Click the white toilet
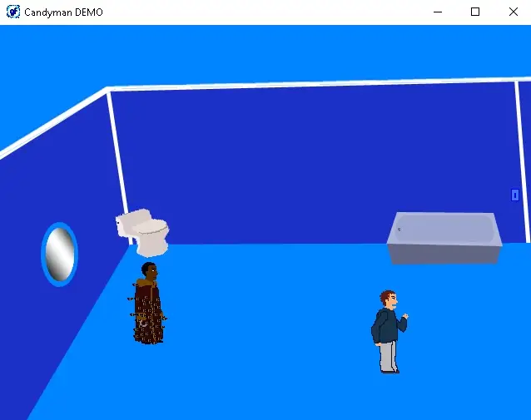The width and height of the screenshot is (531, 420). pos(142,233)
